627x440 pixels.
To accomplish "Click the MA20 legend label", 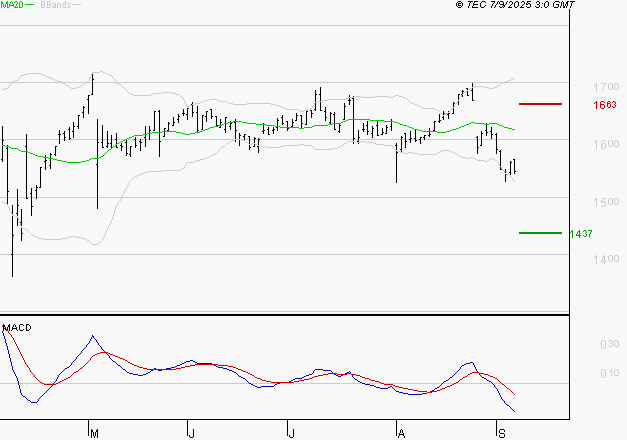I will coord(11,5).
